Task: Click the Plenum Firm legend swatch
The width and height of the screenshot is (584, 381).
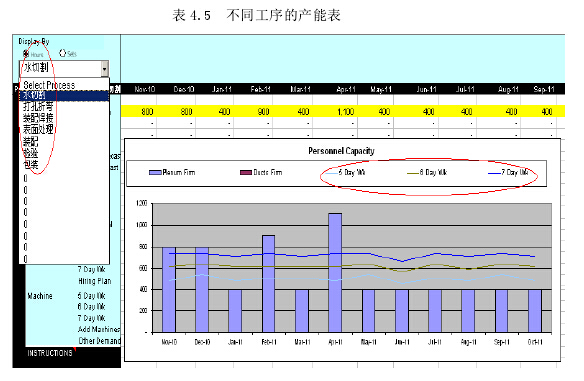Action: [155, 172]
